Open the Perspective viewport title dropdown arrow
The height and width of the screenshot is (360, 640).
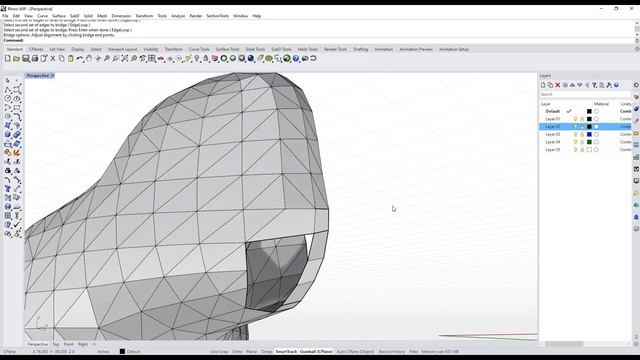(x=53, y=76)
